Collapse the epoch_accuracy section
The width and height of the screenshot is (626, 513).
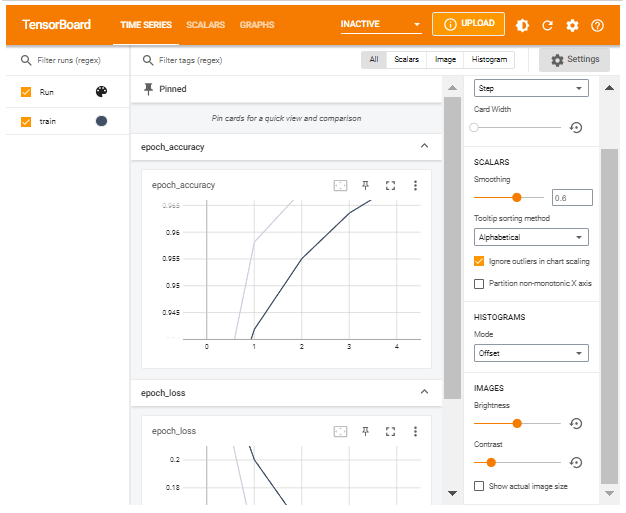point(424,146)
